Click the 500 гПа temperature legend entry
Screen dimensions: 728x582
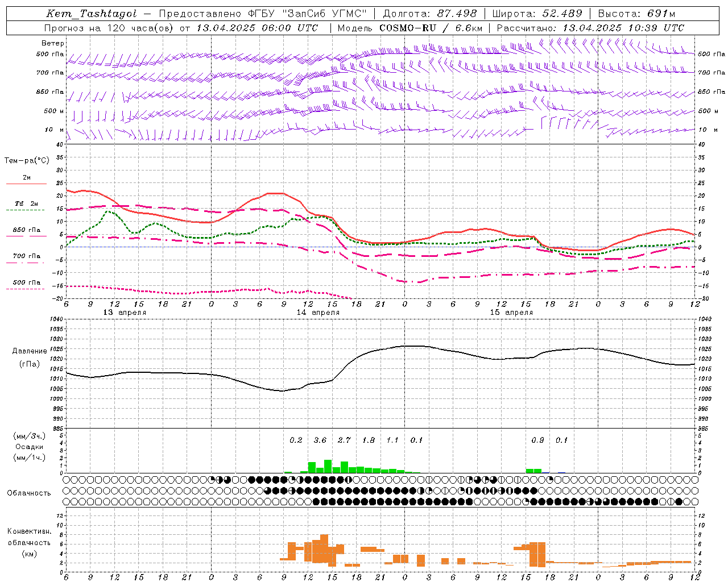click(x=26, y=282)
